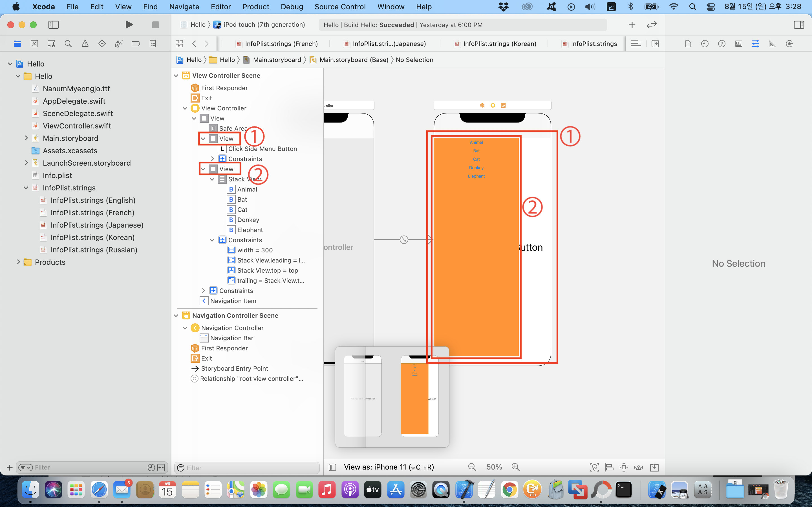Collapse the Stack View outline item

click(x=212, y=179)
